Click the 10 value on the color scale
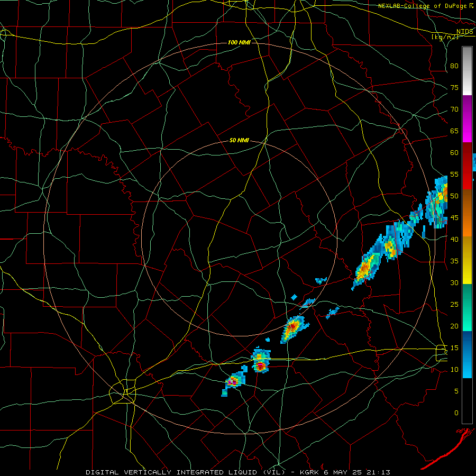The width and height of the screenshot is (476, 476). [454, 370]
